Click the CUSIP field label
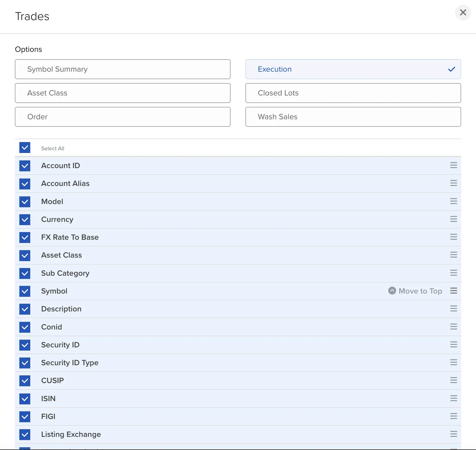Image resolution: width=476 pixels, height=450 pixels. click(52, 381)
